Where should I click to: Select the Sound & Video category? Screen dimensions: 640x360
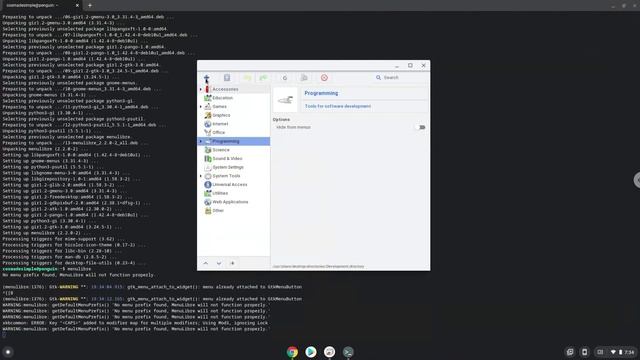point(233,158)
